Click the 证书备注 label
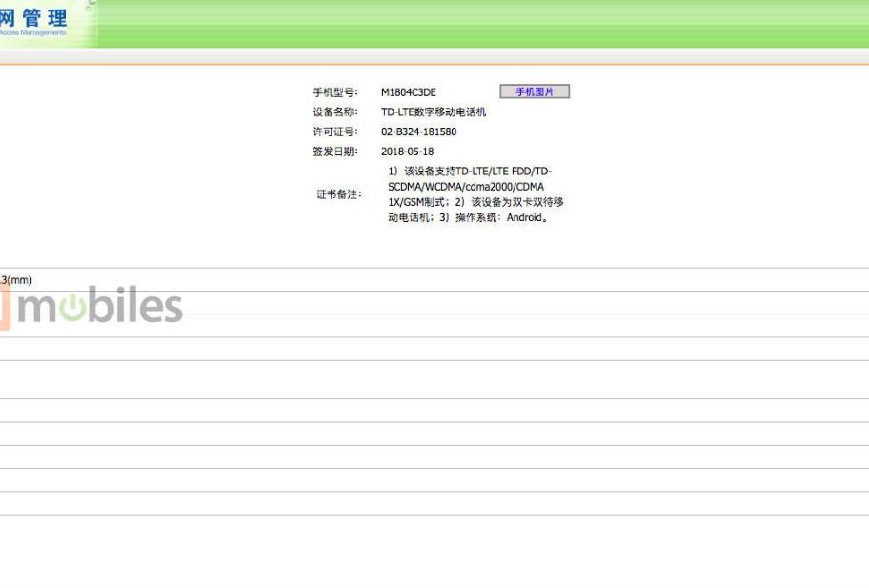This screenshot has height=588, width=869. pyautogui.click(x=339, y=194)
